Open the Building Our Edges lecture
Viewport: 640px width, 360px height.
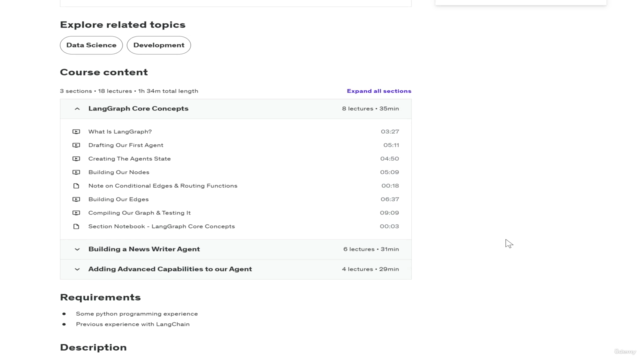tap(118, 199)
